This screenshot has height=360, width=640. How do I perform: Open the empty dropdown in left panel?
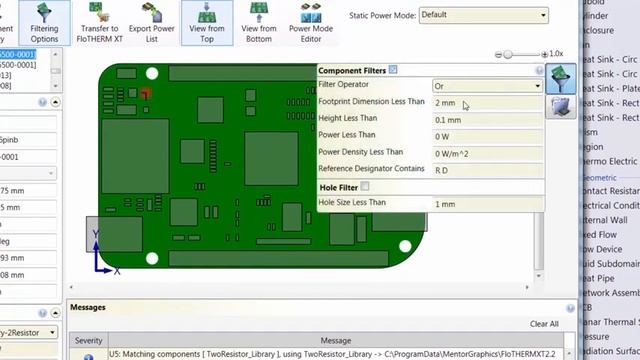pyautogui.click(x=28, y=173)
